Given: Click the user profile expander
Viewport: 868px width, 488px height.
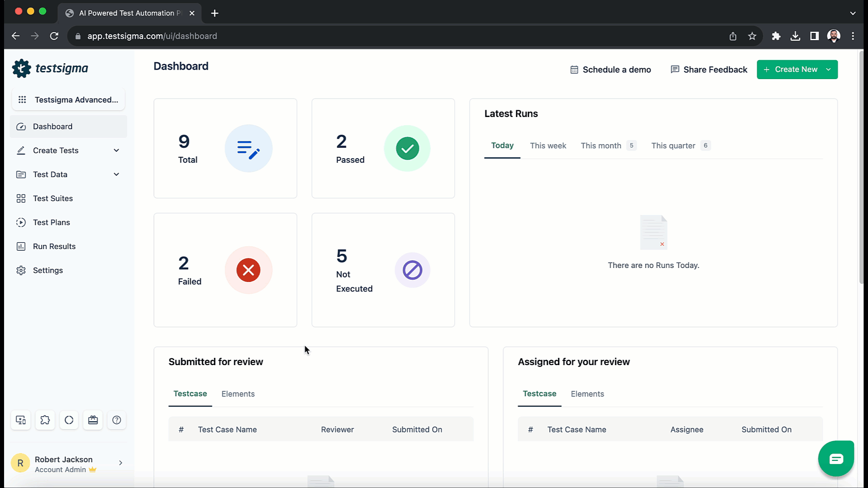Looking at the screenshot, I should (120, 463).
